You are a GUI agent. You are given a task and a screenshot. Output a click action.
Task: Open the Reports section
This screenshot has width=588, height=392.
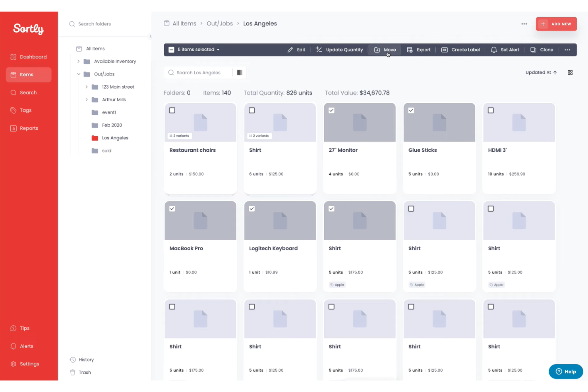point(29,128)
